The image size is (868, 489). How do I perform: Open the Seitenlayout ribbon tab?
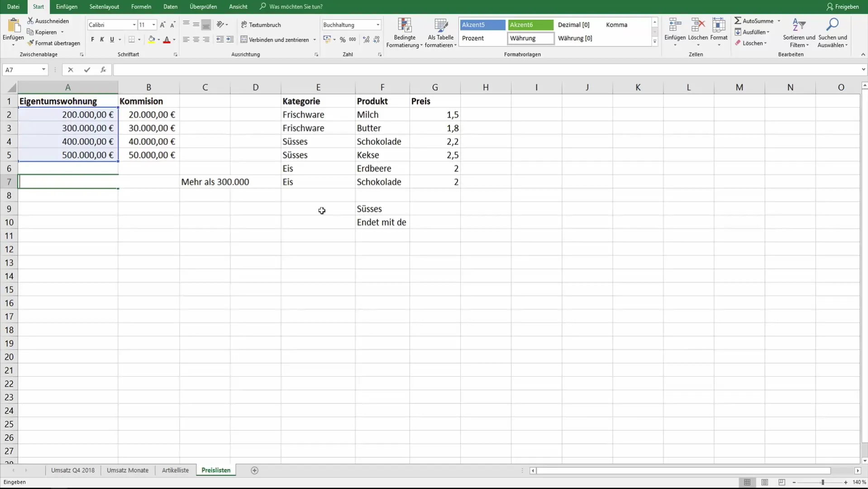coord(104,7)
